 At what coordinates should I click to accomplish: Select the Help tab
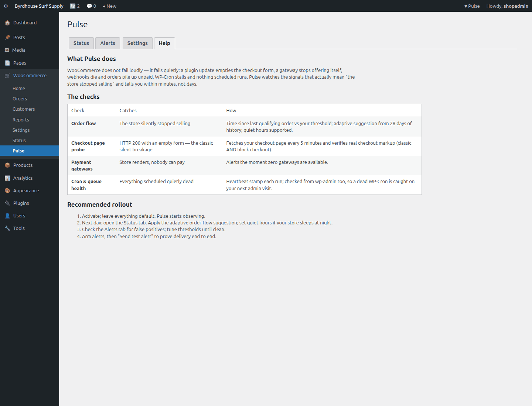[164, 43]
